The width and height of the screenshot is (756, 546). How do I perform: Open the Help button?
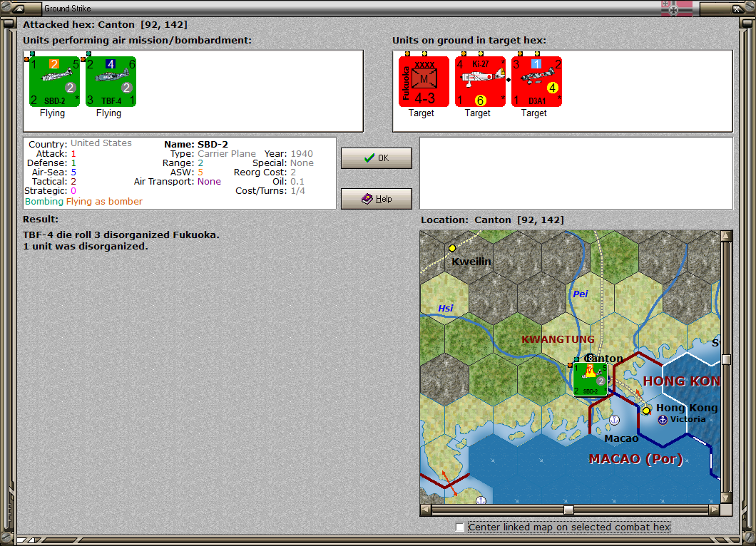pyautogui.click(x=377, y=199)
